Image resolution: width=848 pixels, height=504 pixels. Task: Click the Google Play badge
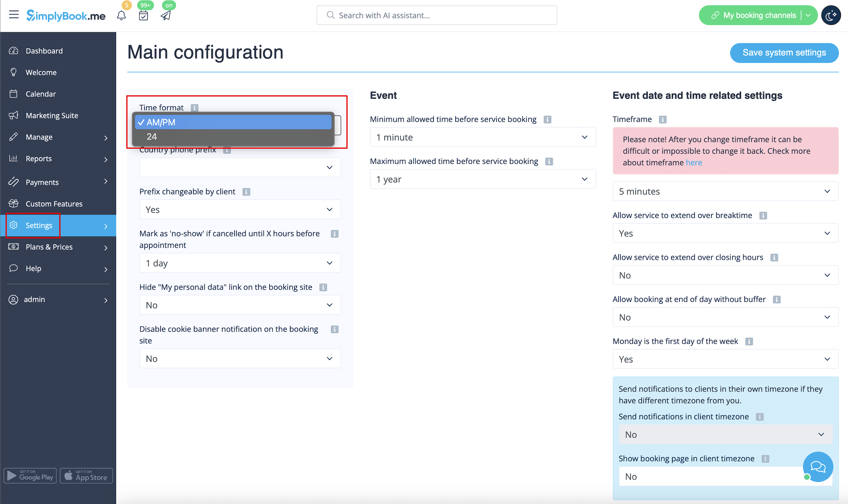click(x=30, y=475)
